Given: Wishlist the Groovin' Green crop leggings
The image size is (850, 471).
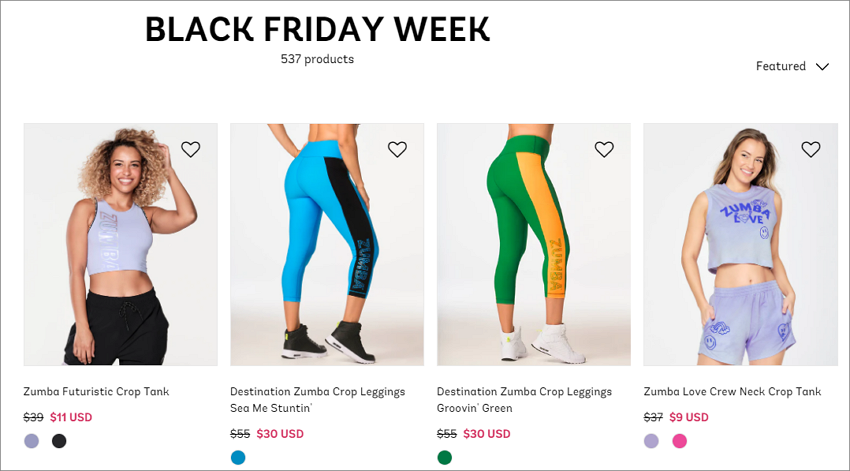Looking at the screenshot, I should [x=604, y=149].
